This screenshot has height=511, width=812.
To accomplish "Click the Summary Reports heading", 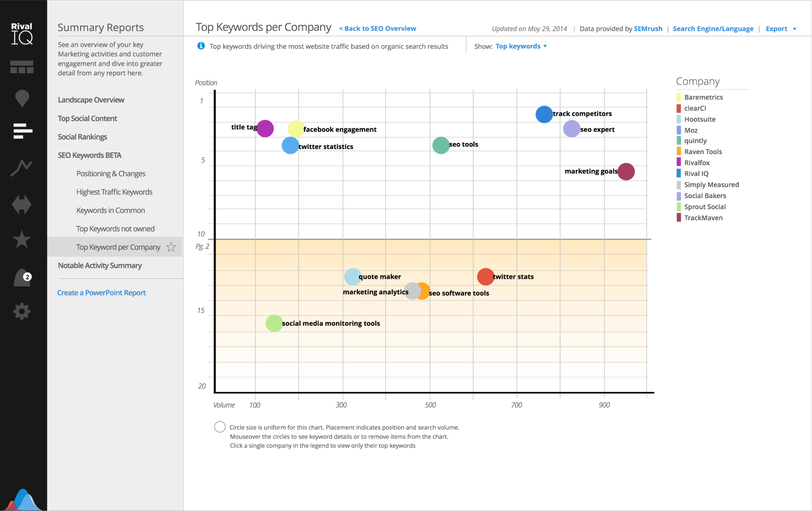I will click(x=100, y=27).
